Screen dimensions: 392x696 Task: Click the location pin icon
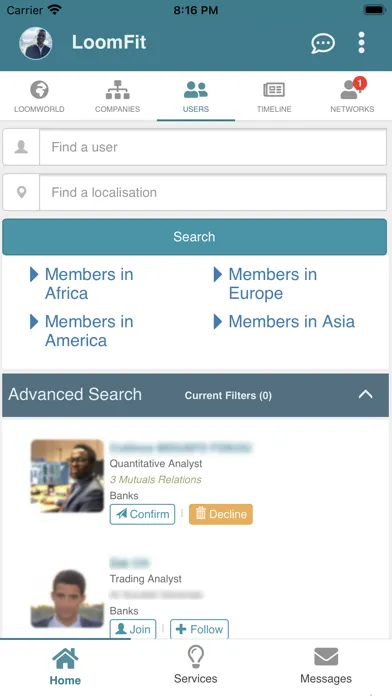pos(21,193)
